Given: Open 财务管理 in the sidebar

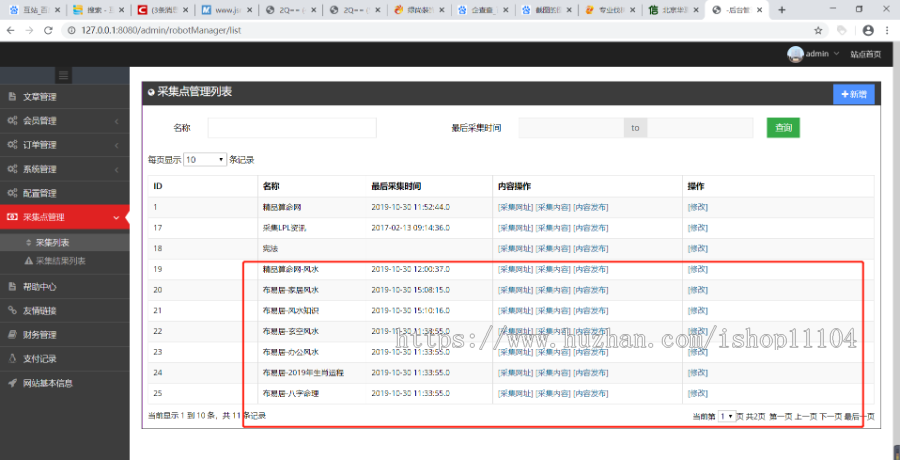Looking at the screenshot, I should tap(40, 334).
